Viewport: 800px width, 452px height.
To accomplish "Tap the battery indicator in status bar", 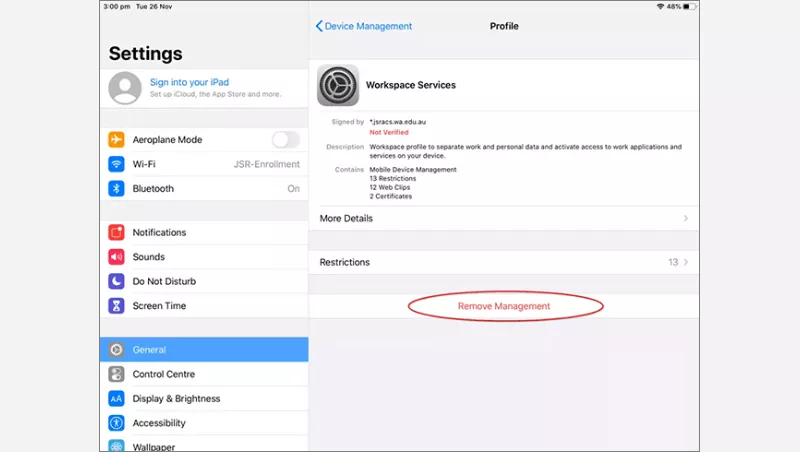I will [690, 7].
